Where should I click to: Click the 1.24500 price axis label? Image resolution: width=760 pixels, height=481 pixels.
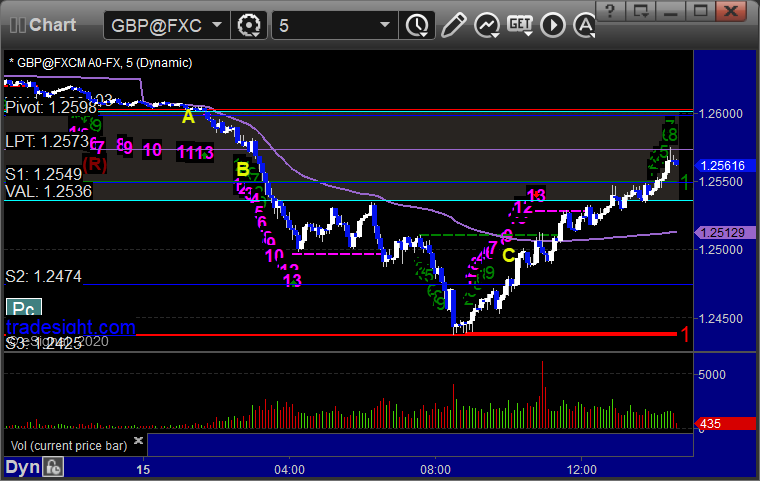(721, 319)
